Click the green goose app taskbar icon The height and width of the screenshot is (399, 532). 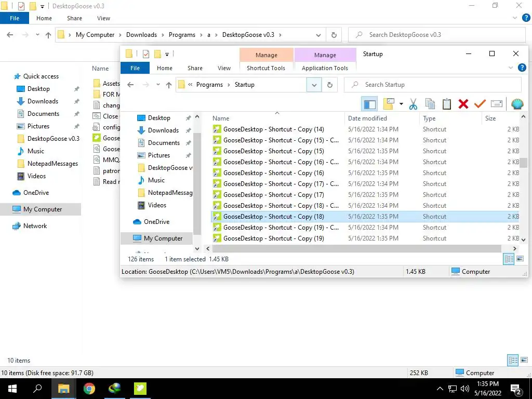click(x=140, y=389)
